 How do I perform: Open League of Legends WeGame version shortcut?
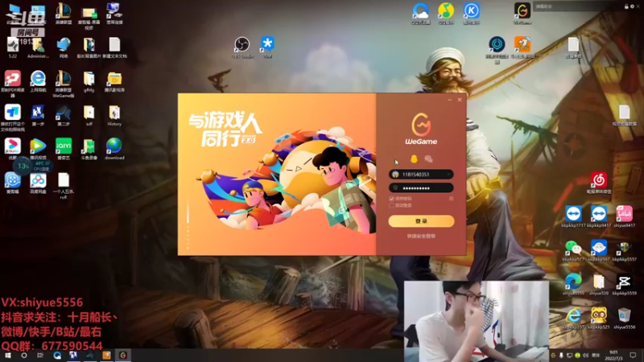[64, 84]
